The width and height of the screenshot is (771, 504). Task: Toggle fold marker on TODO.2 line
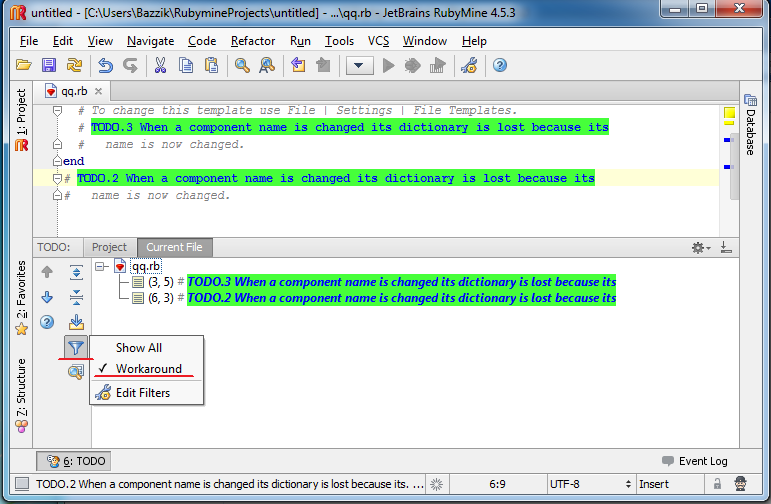(x=57, y=178)
